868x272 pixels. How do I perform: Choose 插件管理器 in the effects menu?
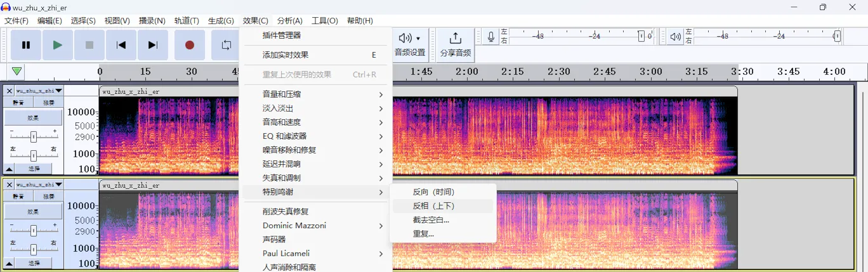coord(282,36)
